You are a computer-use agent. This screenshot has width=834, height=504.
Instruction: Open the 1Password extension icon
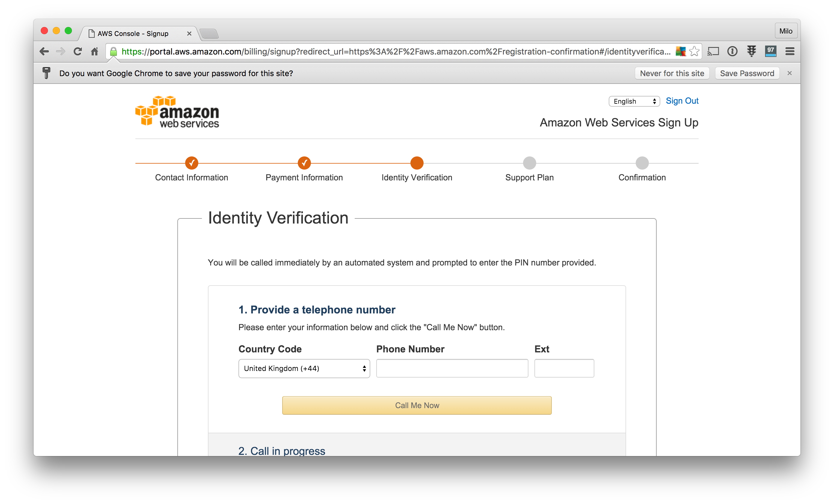pos(732,52)
